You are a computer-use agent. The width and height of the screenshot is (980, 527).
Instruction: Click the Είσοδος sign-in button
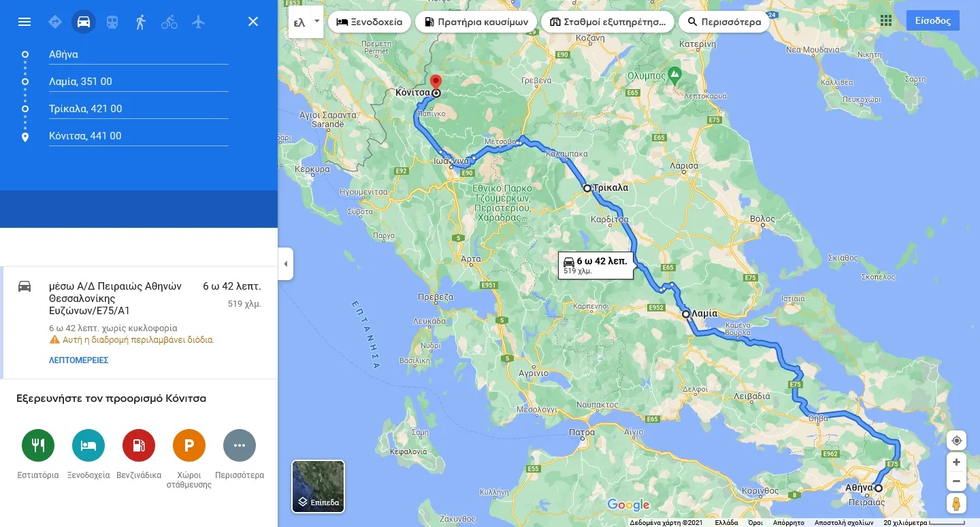pos(932,20)
